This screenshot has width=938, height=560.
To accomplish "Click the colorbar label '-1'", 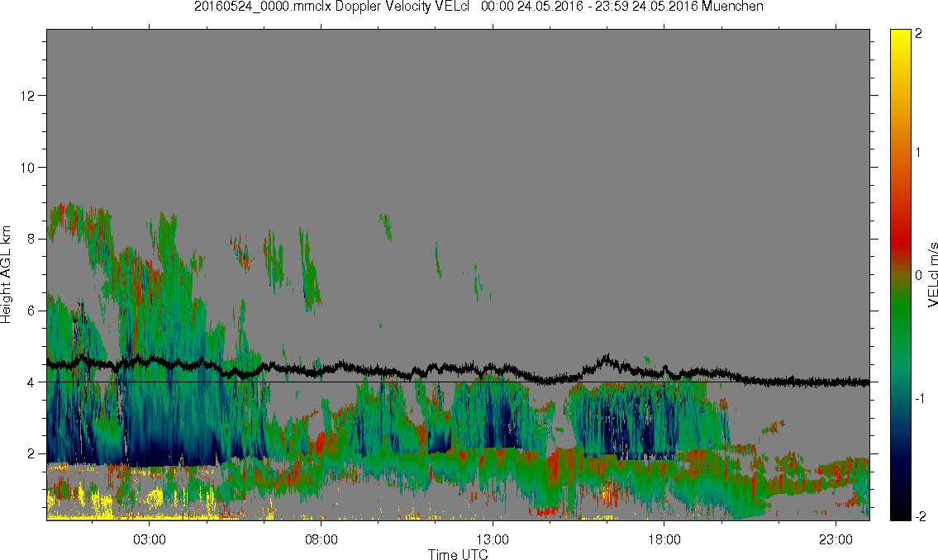I will click(x=921, y=399).
